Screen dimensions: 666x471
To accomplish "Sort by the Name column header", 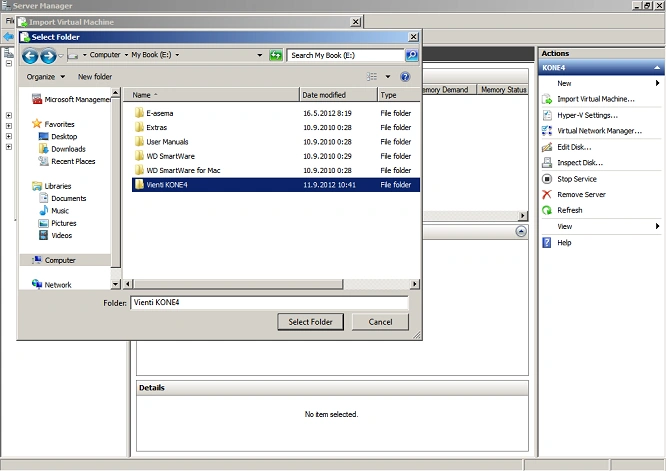I will pyautogui.click(x=211, y=95).
